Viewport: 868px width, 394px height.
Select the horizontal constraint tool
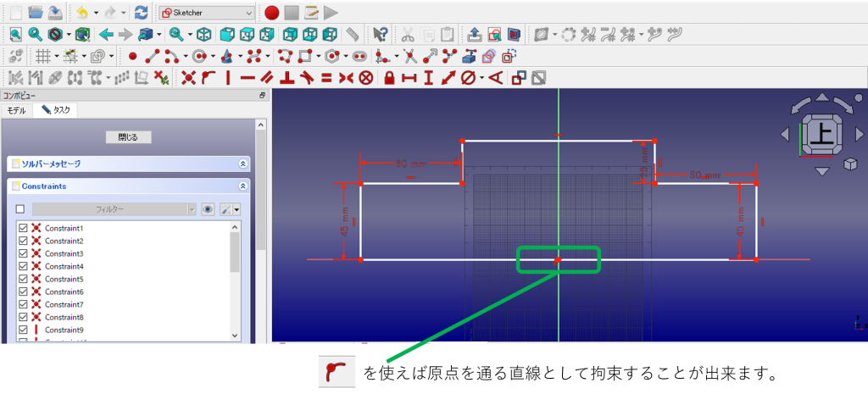[x=248, y=78]
